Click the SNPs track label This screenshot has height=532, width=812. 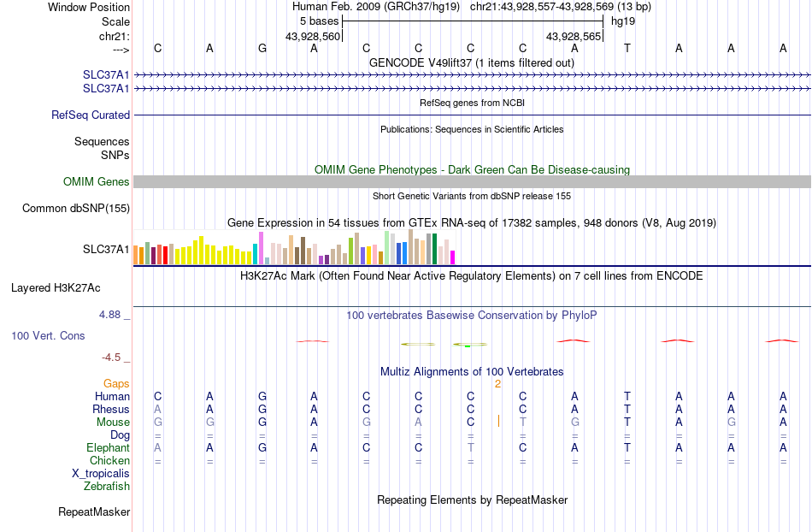(115, 155)
